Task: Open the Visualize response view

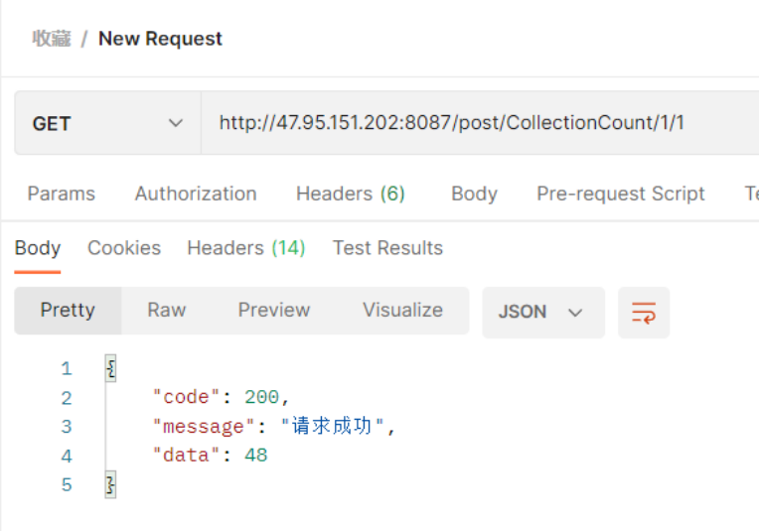Action: pos(402,311)
